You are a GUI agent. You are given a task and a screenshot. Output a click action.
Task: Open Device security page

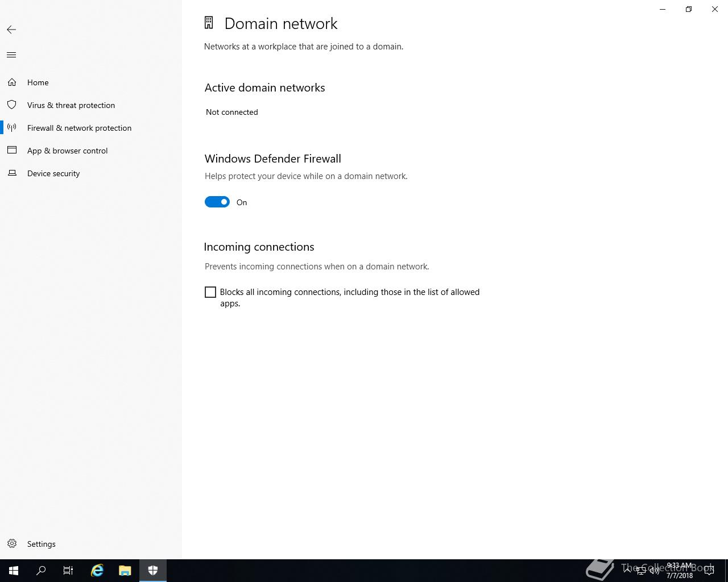click(x=53, y=173)
